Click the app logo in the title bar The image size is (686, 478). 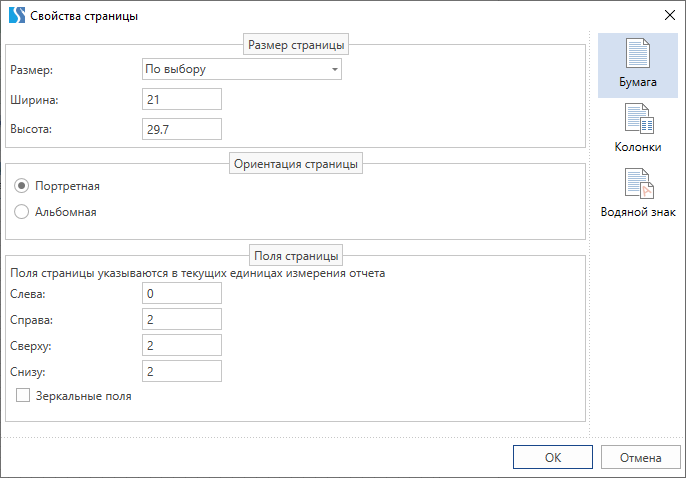coord(15,16)
